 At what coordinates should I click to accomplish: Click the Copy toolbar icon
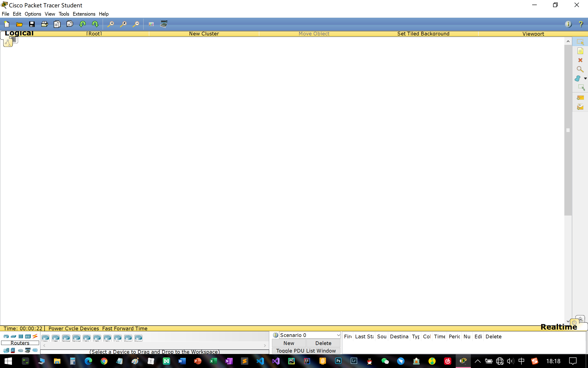[x=57, y=24]
